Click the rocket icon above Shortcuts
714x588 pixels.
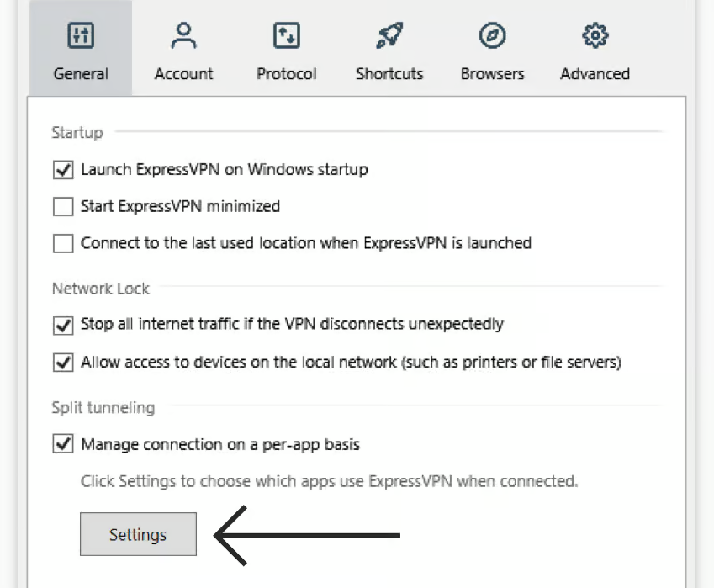click(389, 35)
